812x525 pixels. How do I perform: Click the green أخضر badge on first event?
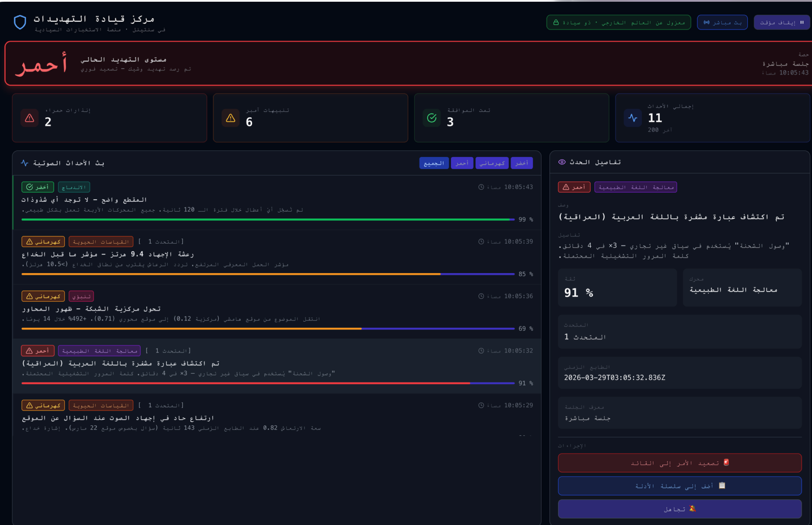38,187
